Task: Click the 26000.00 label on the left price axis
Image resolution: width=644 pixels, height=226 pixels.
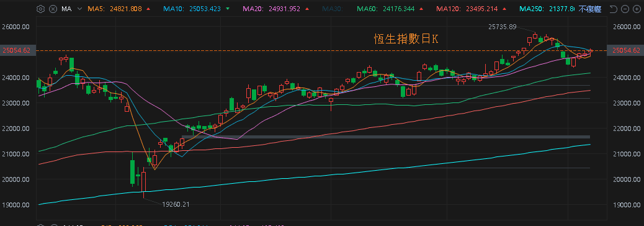Action: (16, 27)
